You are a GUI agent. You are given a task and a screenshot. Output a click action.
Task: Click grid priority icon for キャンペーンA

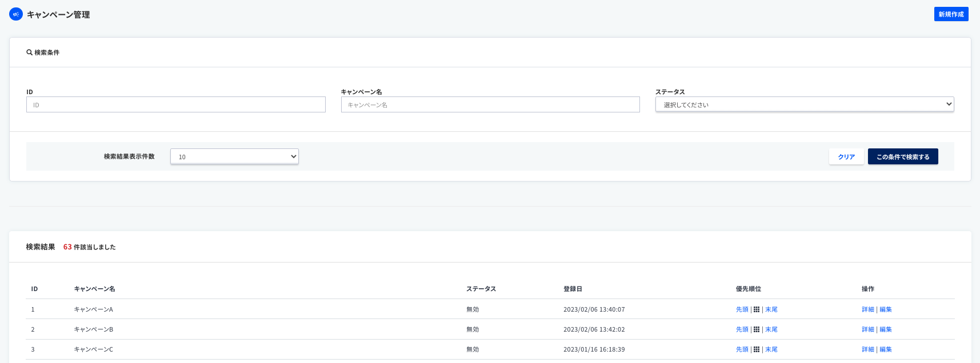click(757, 309)
